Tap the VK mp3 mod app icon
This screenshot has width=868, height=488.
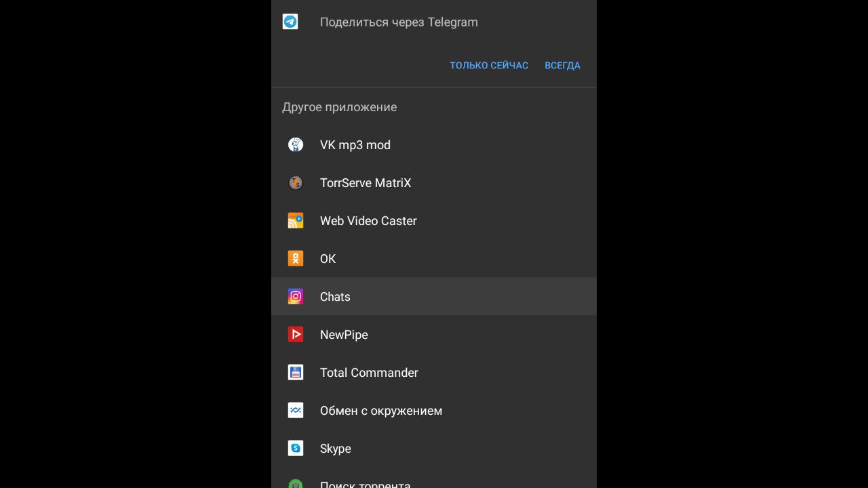coord(296,144)
